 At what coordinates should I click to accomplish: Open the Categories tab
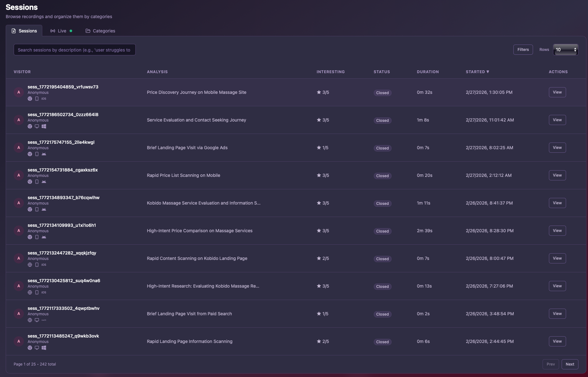click(100, 31)
